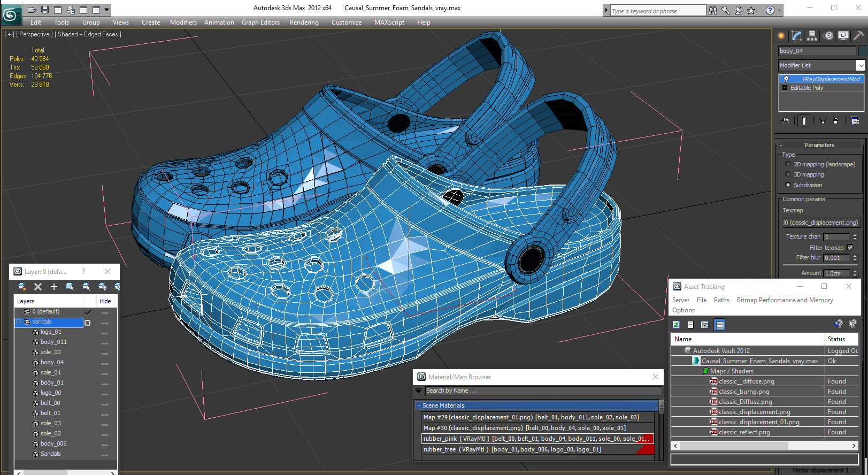Viewport: 868px width, 475px height.
Task: Select the 2D mapping (landscape) radio button
Action: [x=788, y=164]
